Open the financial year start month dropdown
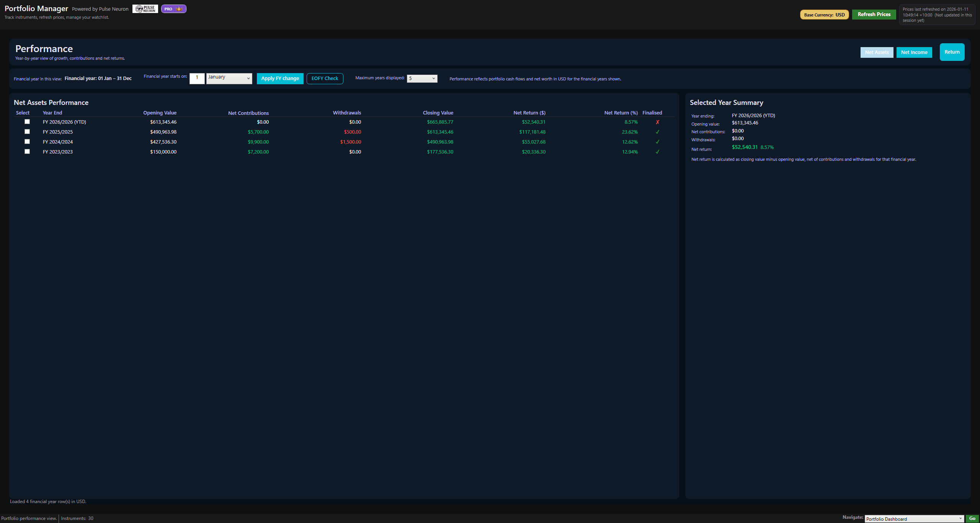980x523 pixels. click(229, 78)
